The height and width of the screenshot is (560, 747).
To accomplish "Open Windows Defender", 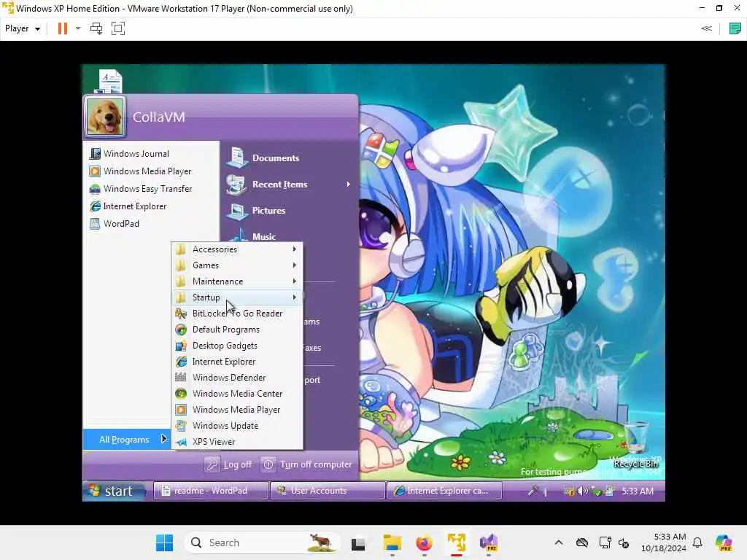I will pyautogui.click(x=237, y=378).
